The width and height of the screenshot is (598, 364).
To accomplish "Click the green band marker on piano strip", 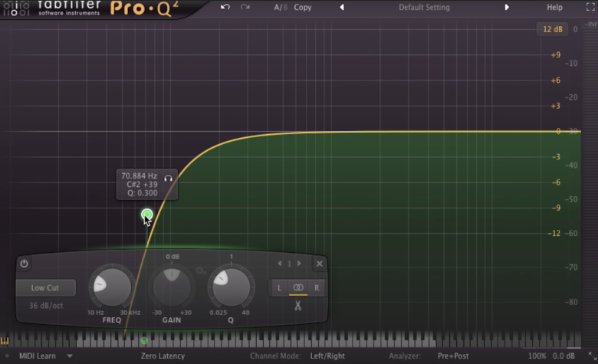I will pyautogui.click(x=144, y=340).
